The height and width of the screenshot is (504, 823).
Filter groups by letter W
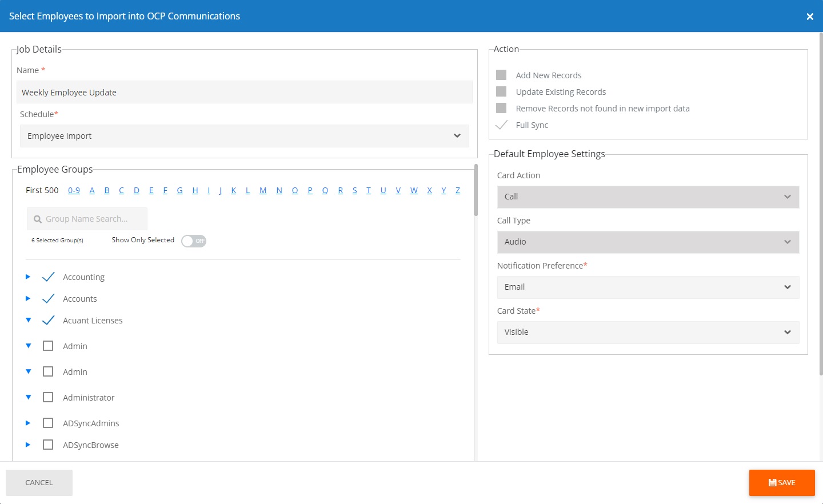pos(414,190)
